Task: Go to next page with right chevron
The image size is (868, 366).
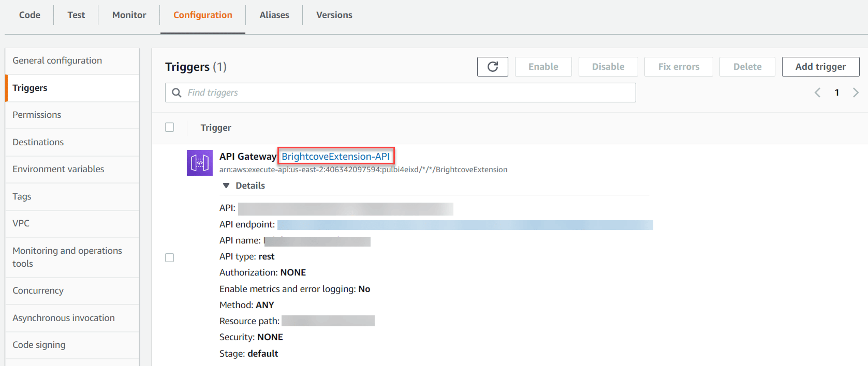Action: click(x=856, y=93)
